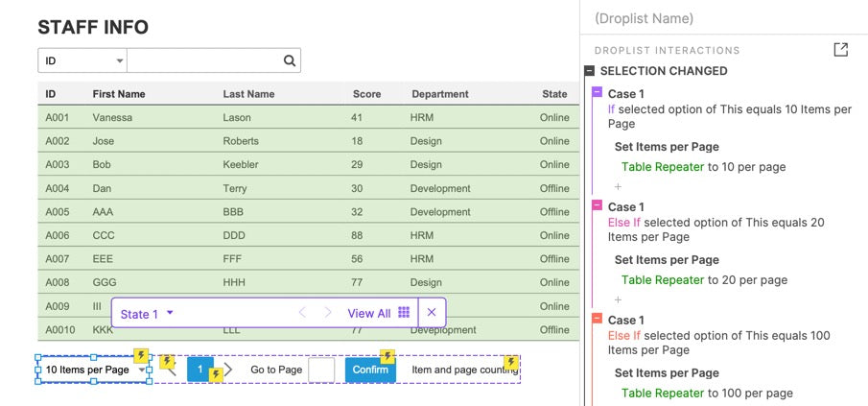Select Set Items per Page under 20 case
Image resolution: width=868 pixels, height=406 pixels.
click(667, 260)
